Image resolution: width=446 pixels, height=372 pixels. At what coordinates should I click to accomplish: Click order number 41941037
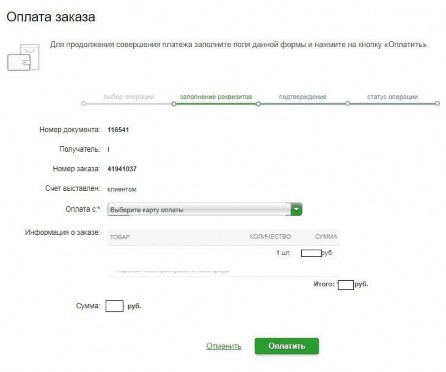(122, 169)
